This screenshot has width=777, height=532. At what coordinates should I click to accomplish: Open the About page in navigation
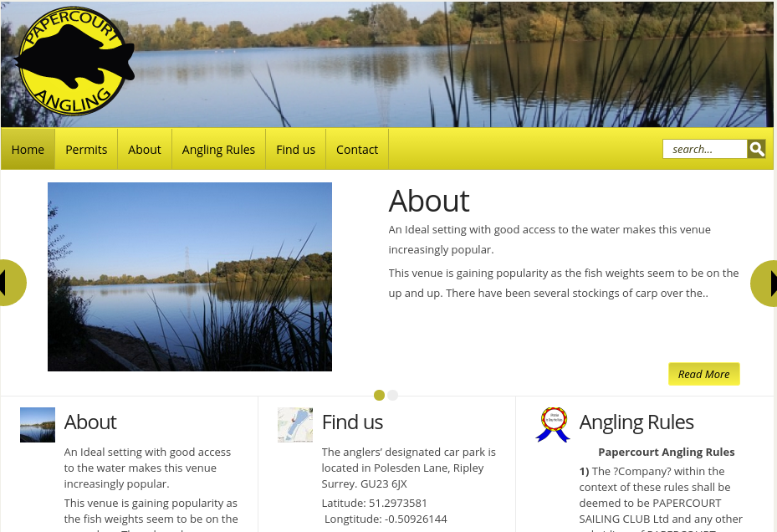[145, 149]
